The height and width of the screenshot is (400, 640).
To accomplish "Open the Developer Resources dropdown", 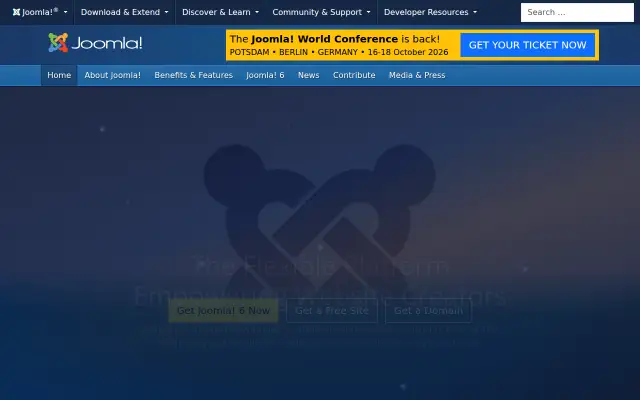I will tap(430, 12).
